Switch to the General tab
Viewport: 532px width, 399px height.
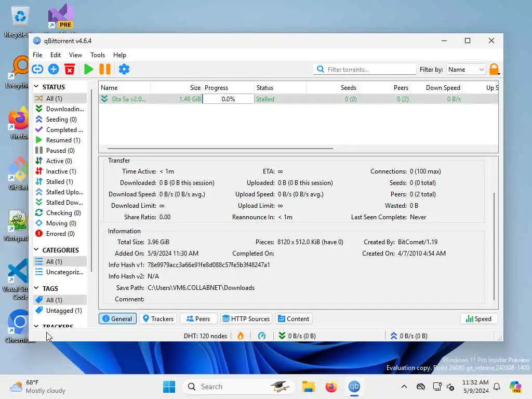click(117, 318)
